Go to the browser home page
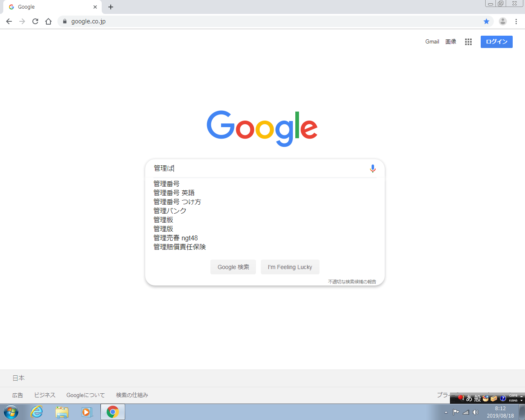The height and width of the screenshot is (420, 525). click(x=48, y=21)
